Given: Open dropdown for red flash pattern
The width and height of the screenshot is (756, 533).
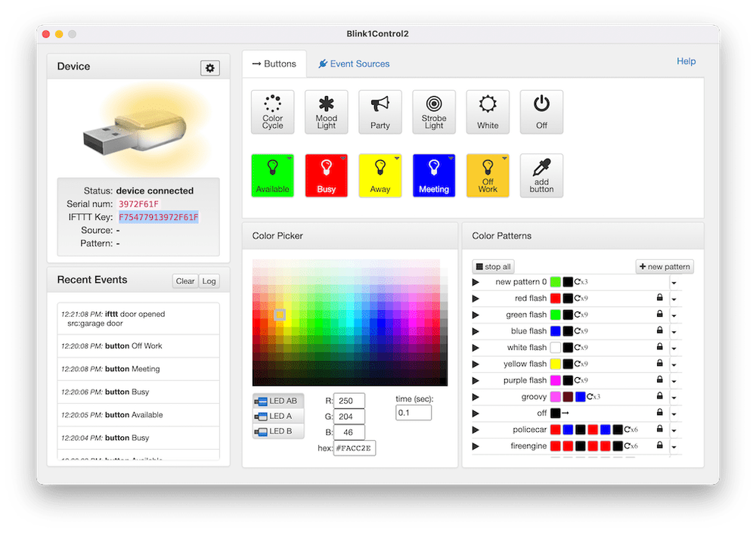Looking at the screenshot, I should [674, 299].
